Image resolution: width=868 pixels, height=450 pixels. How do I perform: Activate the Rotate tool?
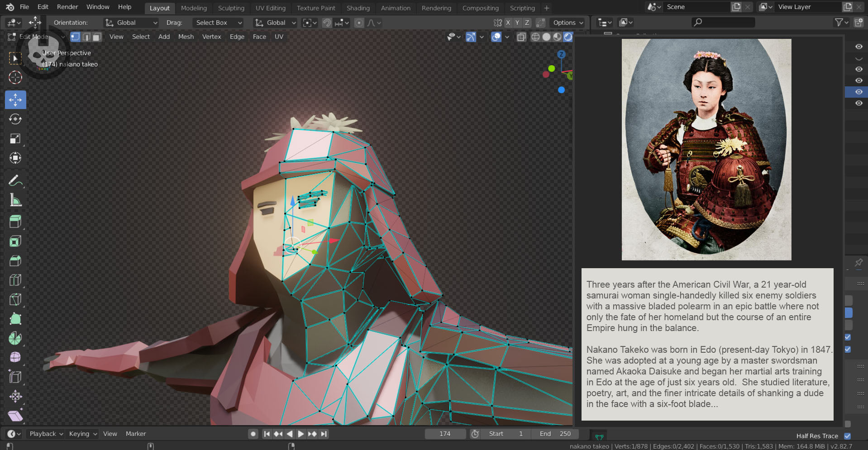15,119
